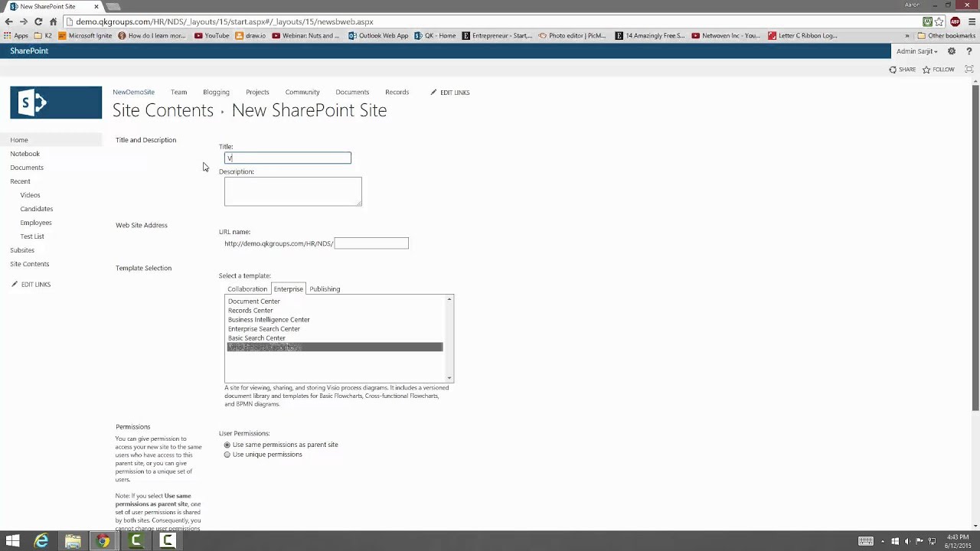Open the Community navigation item
The width and height of the screenshot is (980, 551).
coord(302,92)
